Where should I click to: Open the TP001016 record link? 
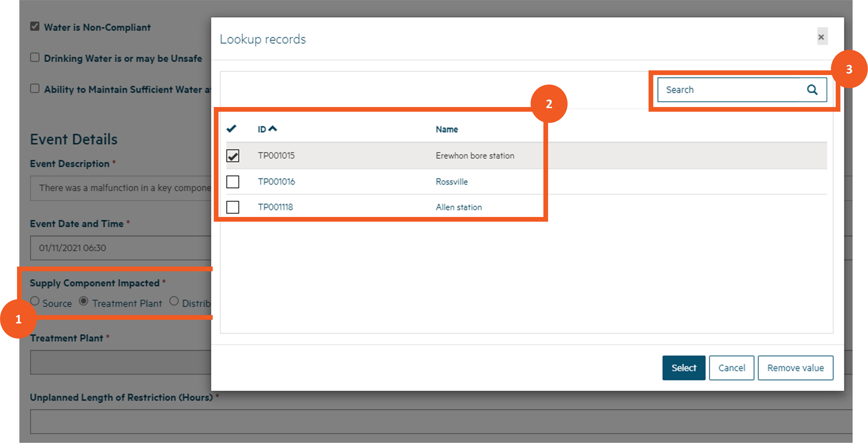(x=276, y=182)
